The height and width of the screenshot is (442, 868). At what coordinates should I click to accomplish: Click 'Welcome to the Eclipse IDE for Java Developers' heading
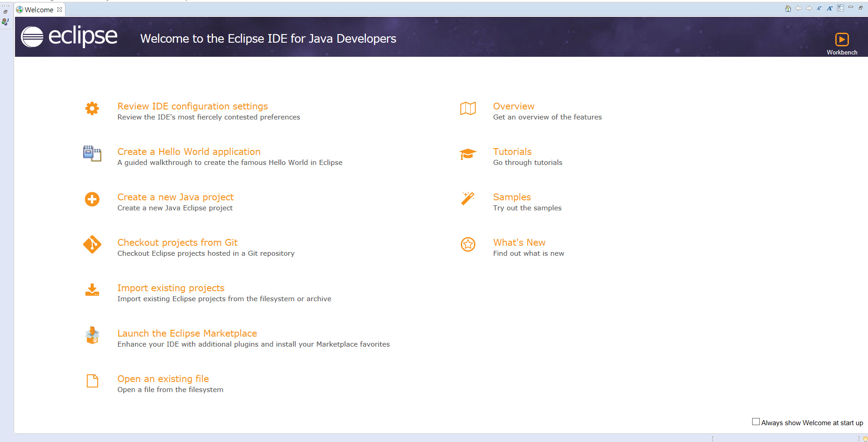pyautogui.click(x=268, y=39)
